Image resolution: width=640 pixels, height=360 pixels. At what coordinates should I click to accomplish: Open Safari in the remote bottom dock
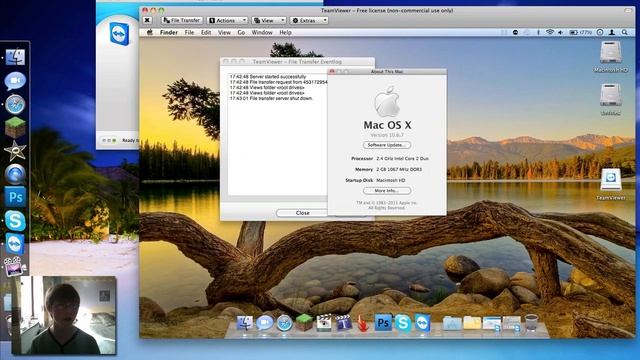pyautogui.click(x=284, y=323)
